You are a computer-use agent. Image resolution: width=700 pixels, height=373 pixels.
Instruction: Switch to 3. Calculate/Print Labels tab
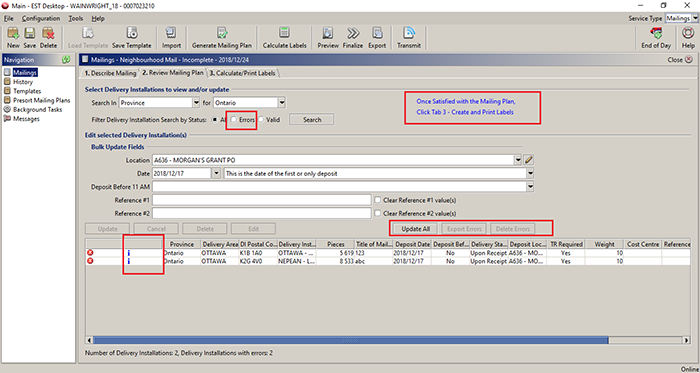pos(242,73)
